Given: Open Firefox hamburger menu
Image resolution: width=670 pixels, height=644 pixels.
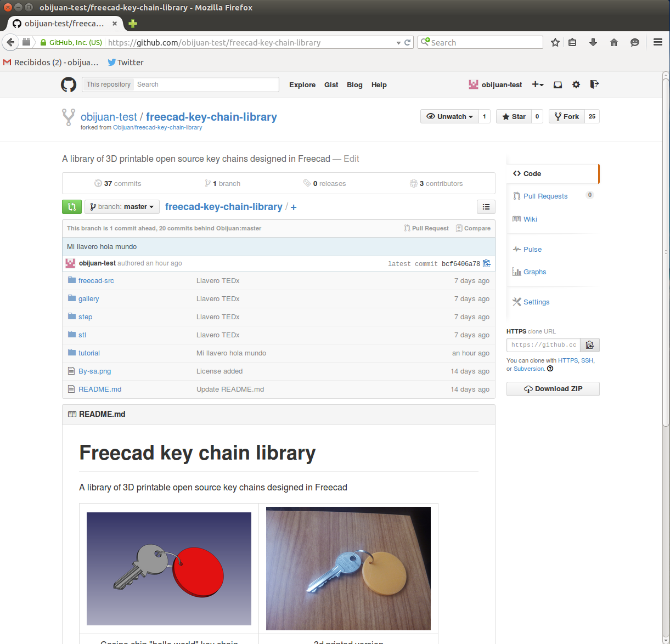Looking at the screenshot, I should [x=658, y=42].
